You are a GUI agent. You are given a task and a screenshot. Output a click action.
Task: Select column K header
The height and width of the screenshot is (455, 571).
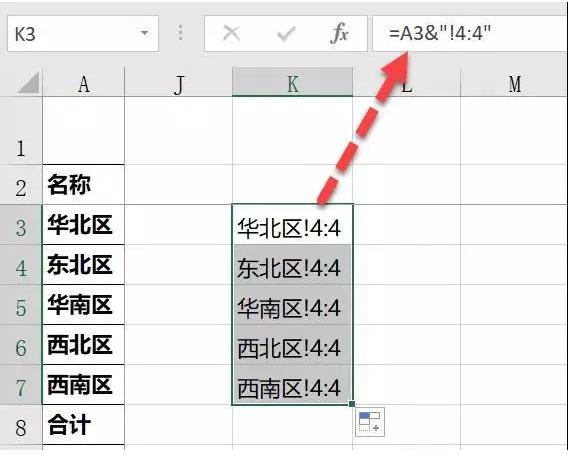coord(292,82)
